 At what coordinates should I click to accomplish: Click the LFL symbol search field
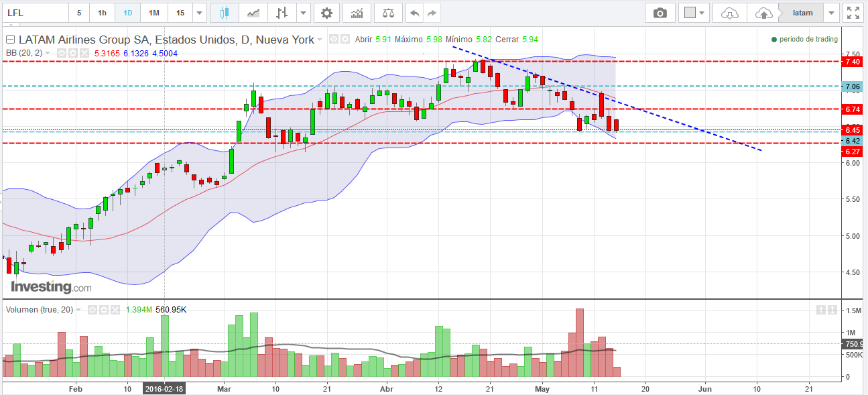click(35, 13)
